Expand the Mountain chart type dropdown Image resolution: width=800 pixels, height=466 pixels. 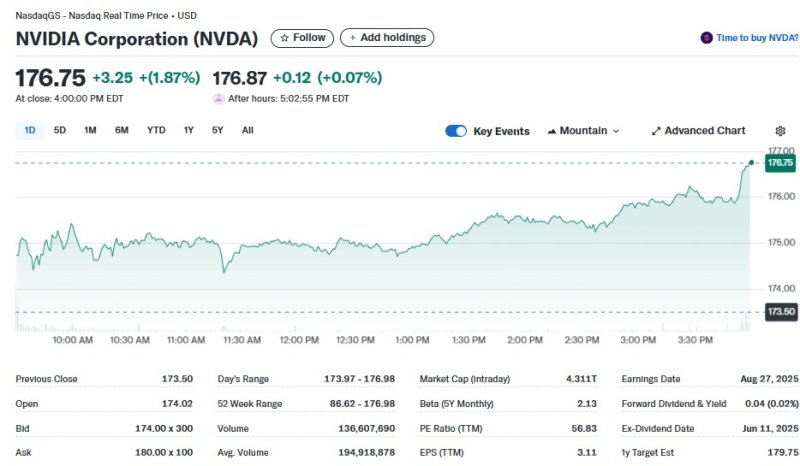coord(616,131)
